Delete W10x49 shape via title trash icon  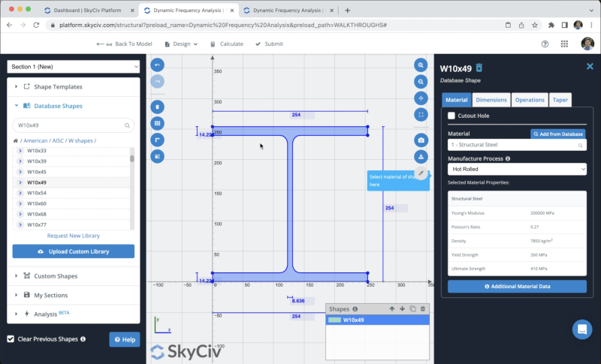point(479,68)
